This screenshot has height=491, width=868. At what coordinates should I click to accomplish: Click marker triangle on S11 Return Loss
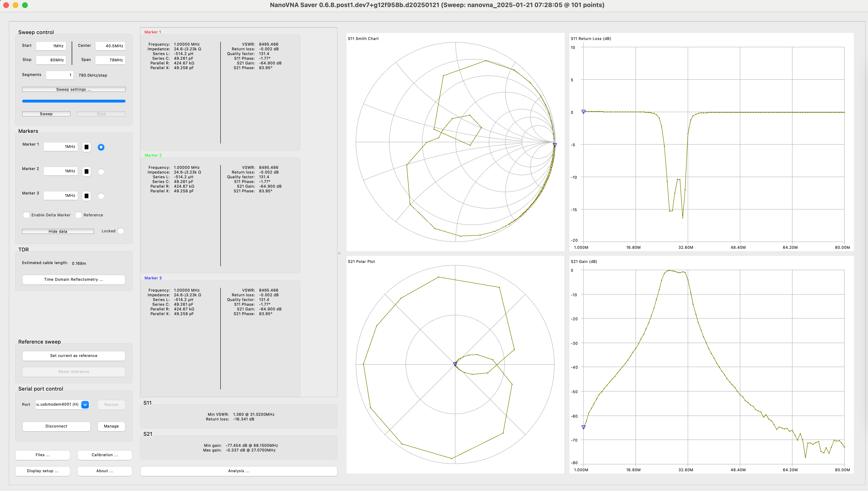[583, 112]
